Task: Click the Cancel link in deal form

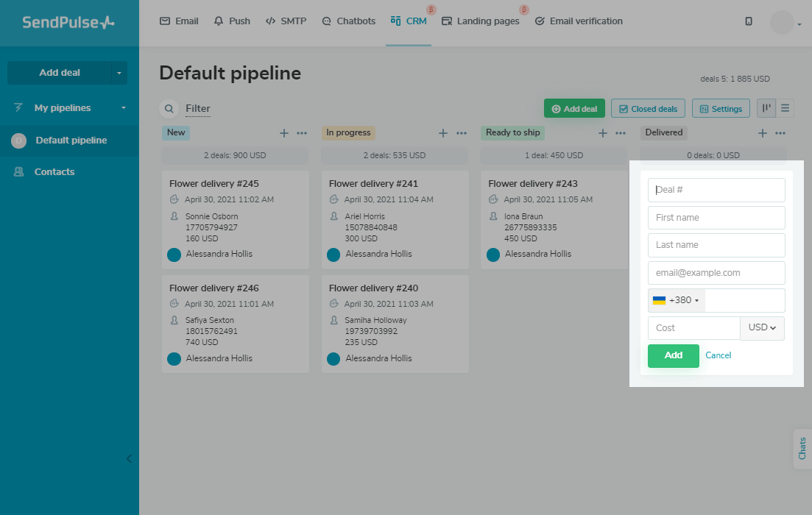Action: tap(718, 355)
